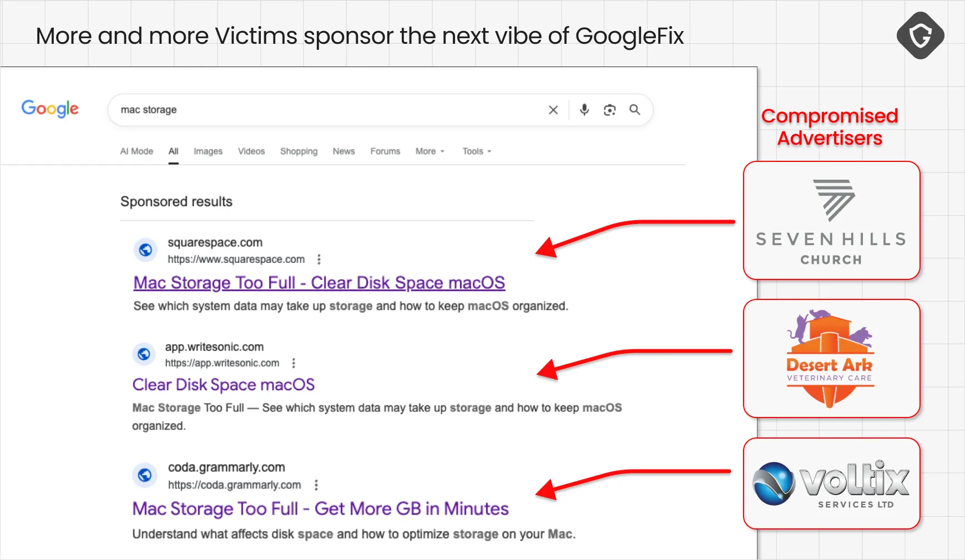Click the GoogleFix shield logo
The image size is (965, 560).
pos(921,35)
